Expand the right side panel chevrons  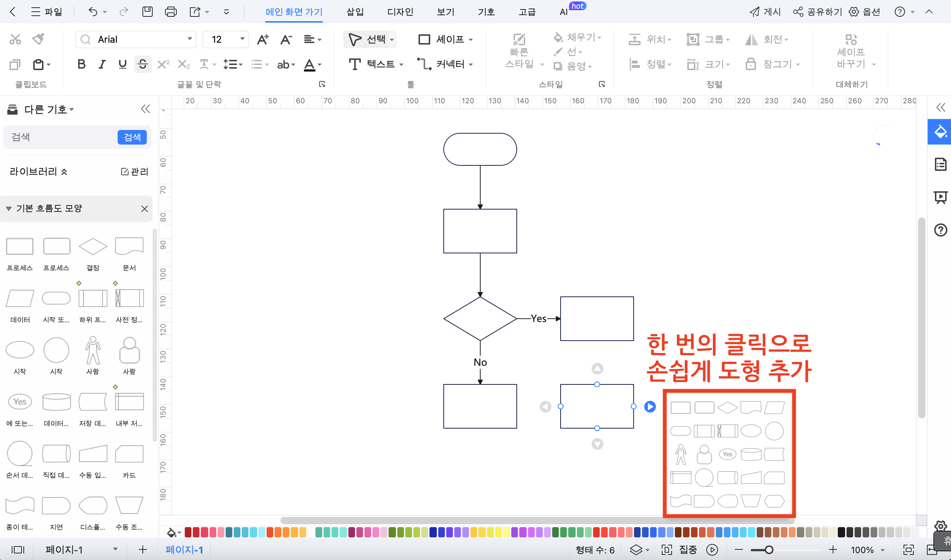(940, 108)
